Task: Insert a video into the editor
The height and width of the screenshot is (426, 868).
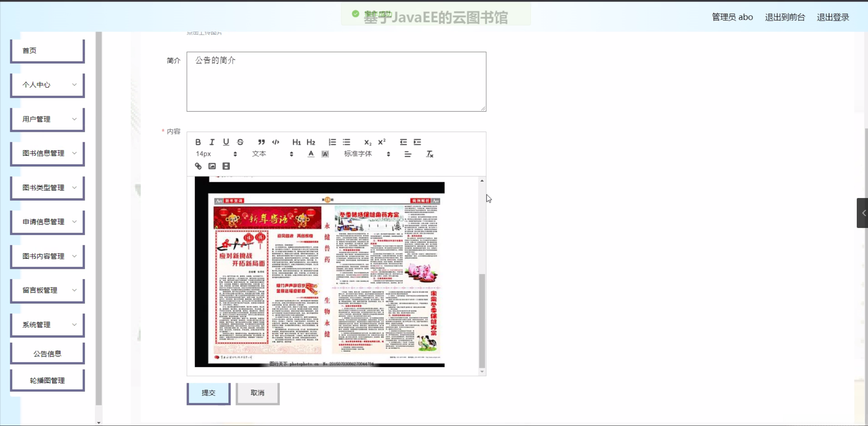Action: tap(226, 166)
